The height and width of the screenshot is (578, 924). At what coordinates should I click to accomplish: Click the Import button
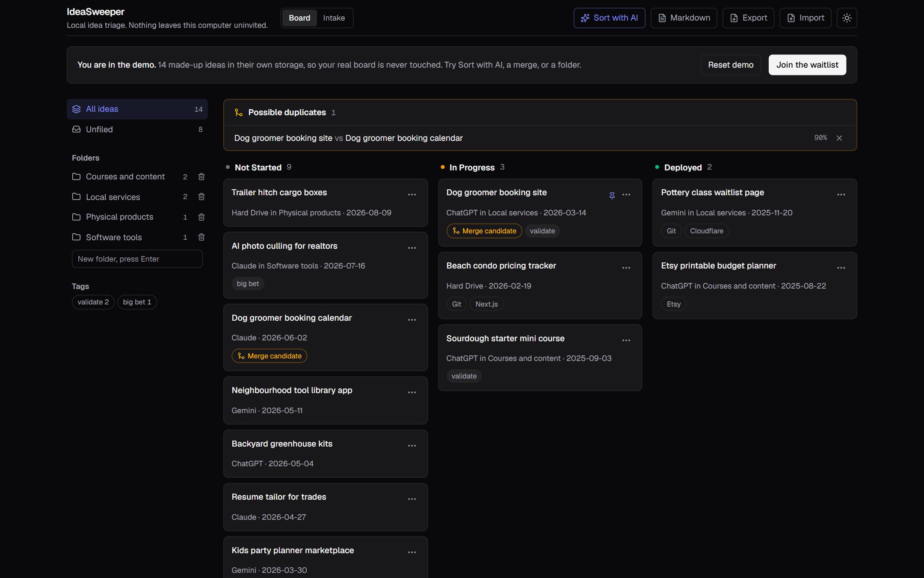[805, 18]
